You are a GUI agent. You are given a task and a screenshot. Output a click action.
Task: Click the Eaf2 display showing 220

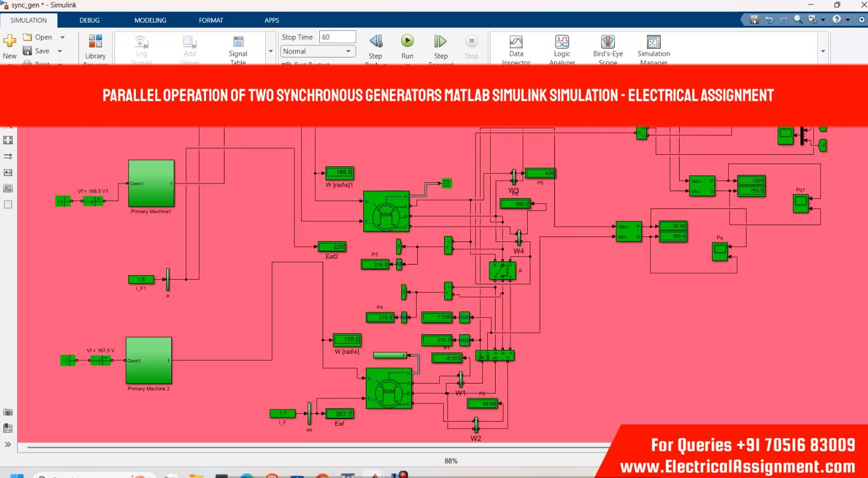pos(332,246)
